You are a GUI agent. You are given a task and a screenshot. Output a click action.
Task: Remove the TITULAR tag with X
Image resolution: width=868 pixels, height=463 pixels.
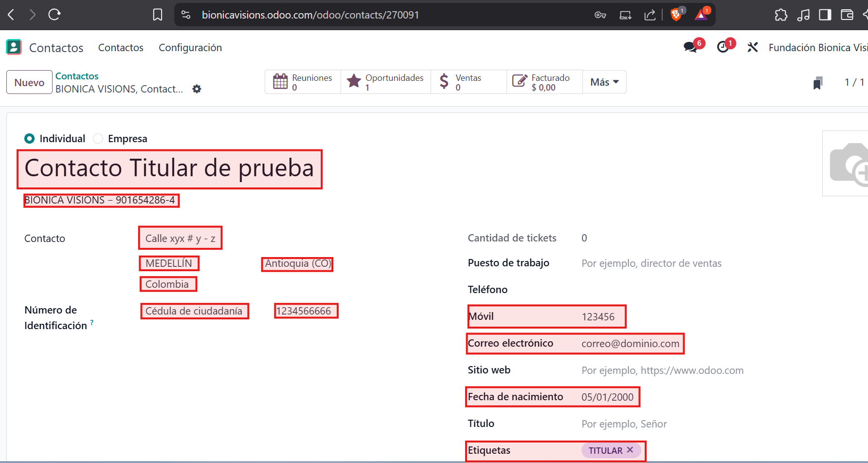click(x=630, y=450)
